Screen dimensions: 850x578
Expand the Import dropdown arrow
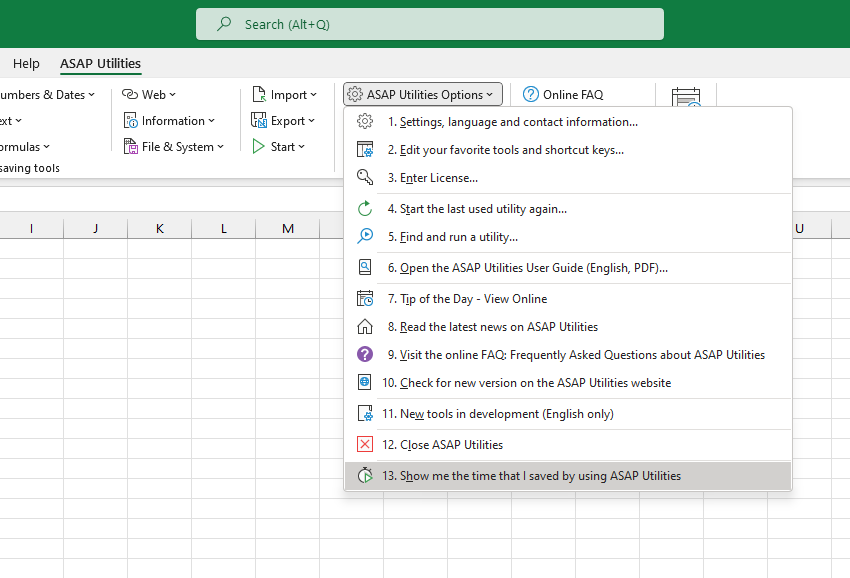point(313,95)
